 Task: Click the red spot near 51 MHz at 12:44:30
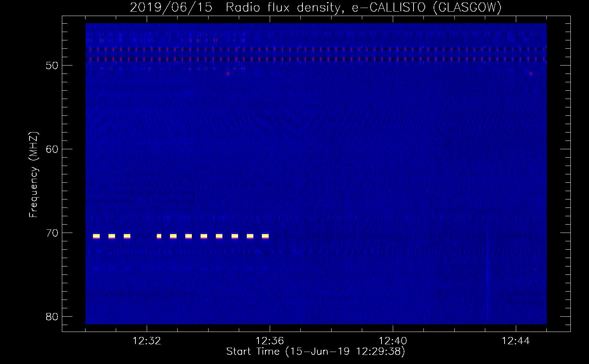[531, 74]
